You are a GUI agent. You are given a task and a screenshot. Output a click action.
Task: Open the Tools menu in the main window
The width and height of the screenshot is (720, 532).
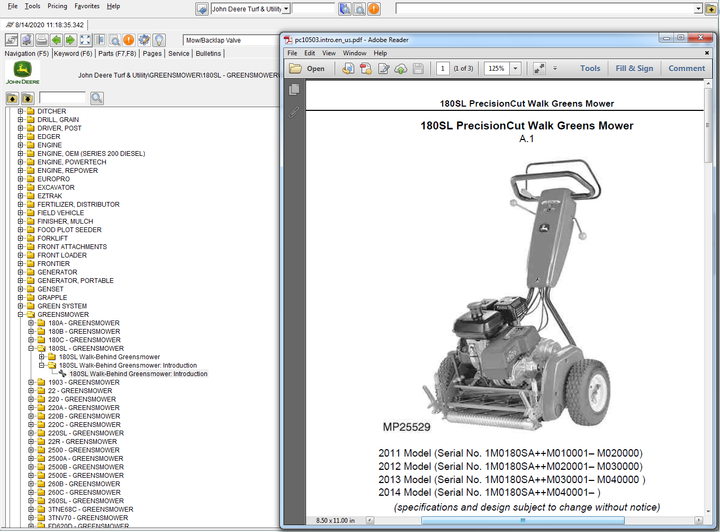point(32,6)
